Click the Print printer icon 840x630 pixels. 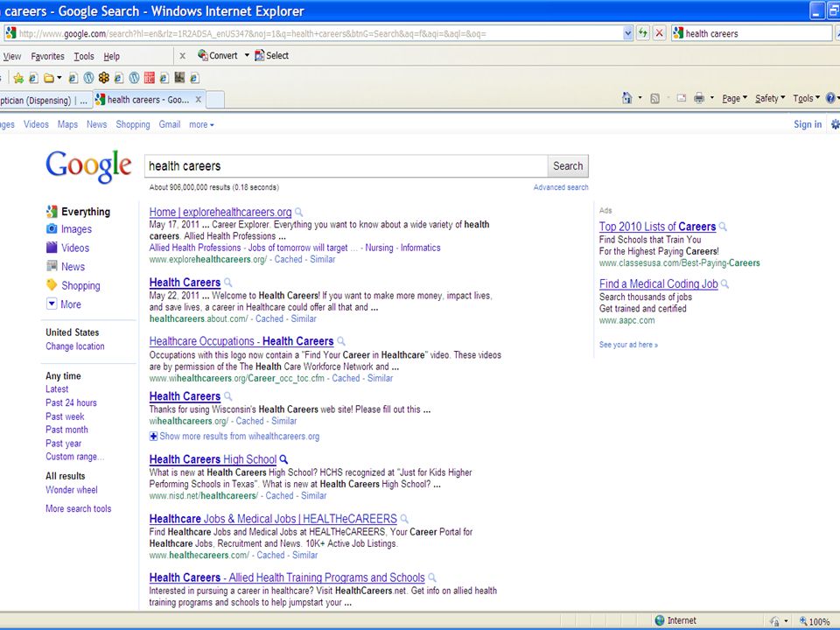pos(699,98)
